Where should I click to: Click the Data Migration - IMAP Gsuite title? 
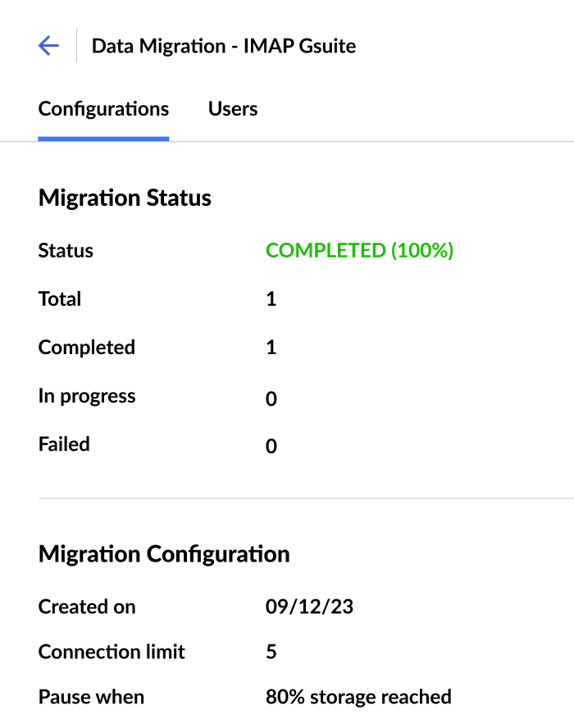click(224, 46)
